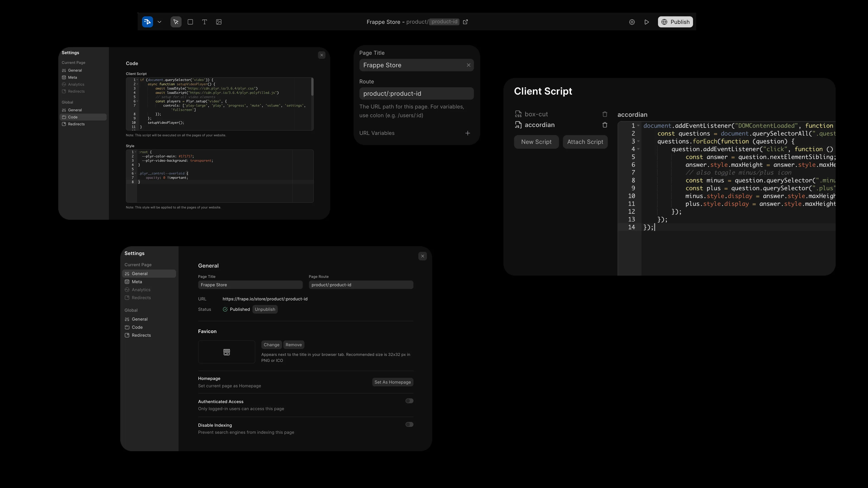Add a URL variable with the plus icon
This screenshot has height=488, width=868.
pyautogui.click(x=468, y=133)
